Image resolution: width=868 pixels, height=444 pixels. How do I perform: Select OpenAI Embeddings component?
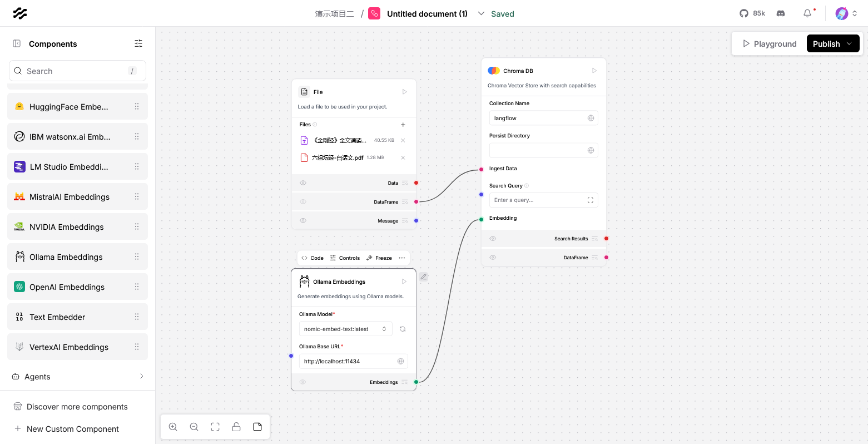pos(77,287)
